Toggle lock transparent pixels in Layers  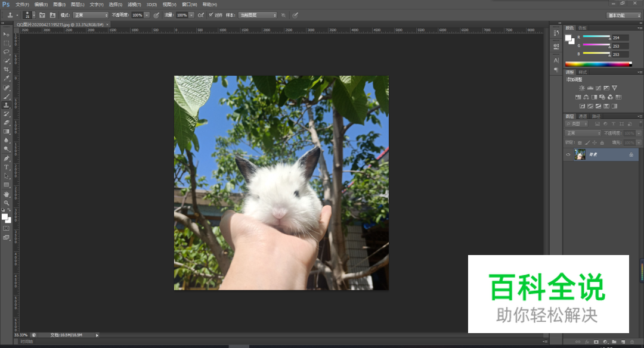click(580, 142)
